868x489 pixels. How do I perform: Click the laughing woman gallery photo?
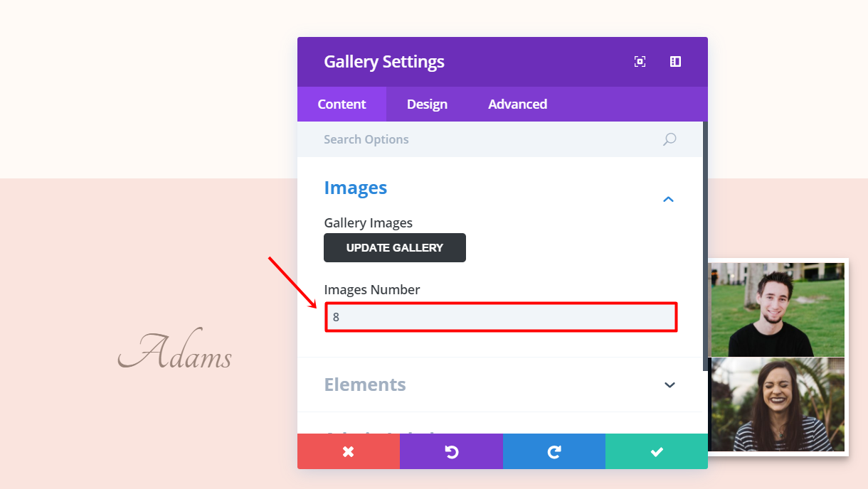[x=777, y=404]
